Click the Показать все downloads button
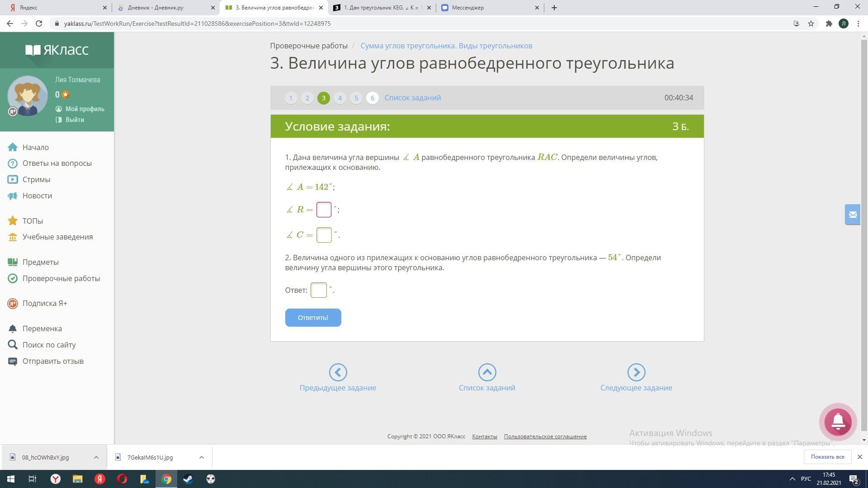The height and width of the screenshot is (488, 868). (827, 457)
